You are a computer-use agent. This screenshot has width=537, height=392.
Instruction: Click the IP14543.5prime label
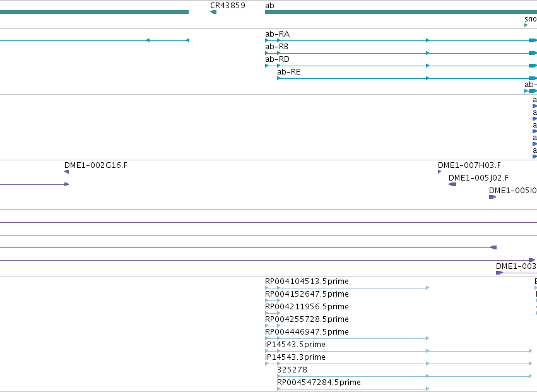pos(295,345)
